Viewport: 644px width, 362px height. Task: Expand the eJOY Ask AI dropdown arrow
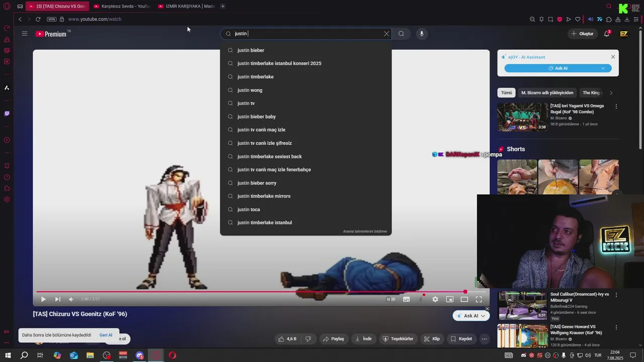603,68
